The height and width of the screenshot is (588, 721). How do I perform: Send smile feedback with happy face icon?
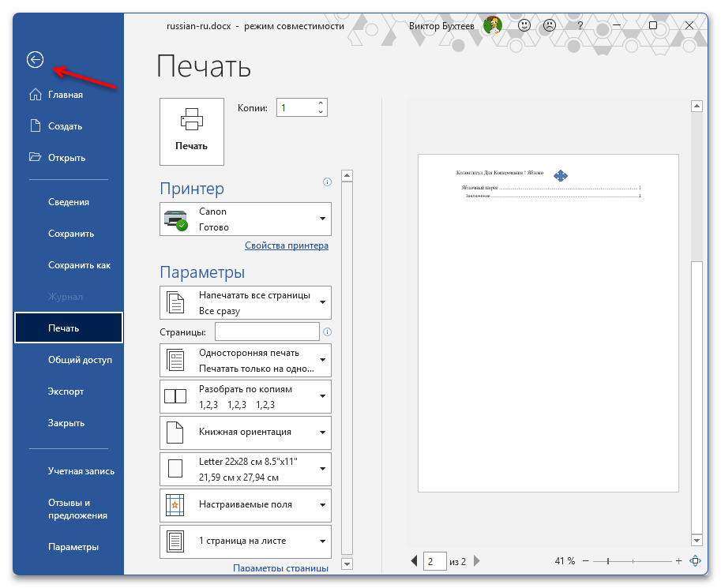pyautogui.click(x=524, y=25)
